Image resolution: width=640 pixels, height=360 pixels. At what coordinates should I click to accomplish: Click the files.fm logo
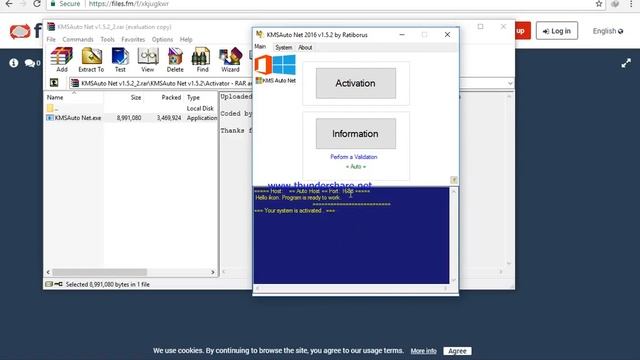[x=25, y=31]
